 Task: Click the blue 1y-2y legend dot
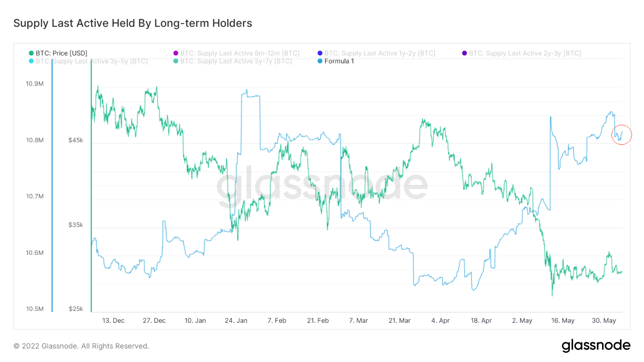coord(320,53)
